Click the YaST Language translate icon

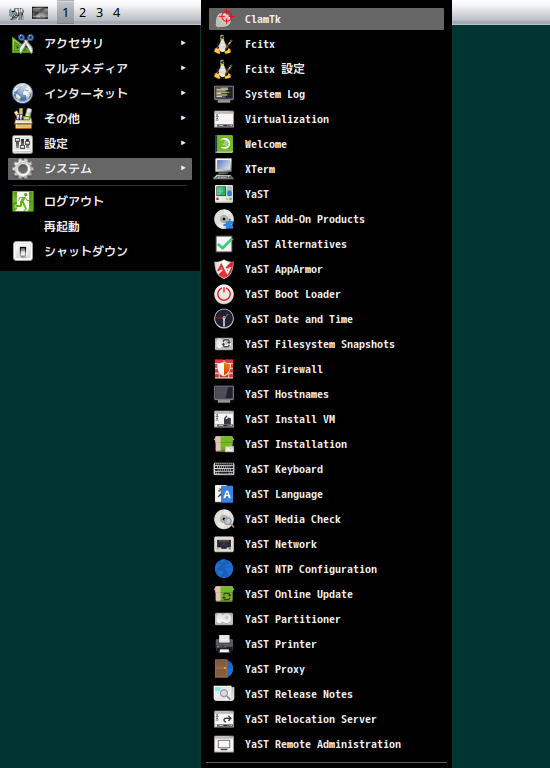(224, 494)
